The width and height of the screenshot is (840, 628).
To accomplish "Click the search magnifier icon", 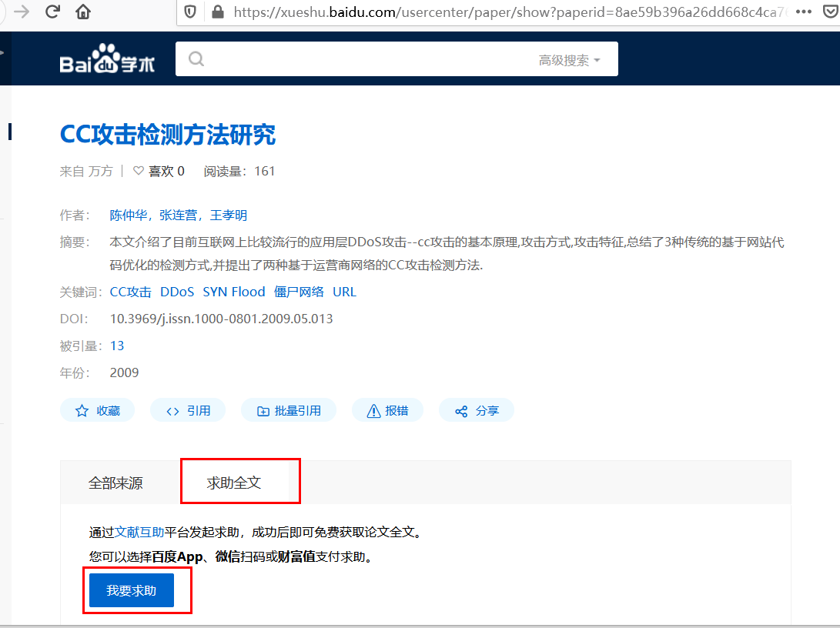I will coord(196,59).
